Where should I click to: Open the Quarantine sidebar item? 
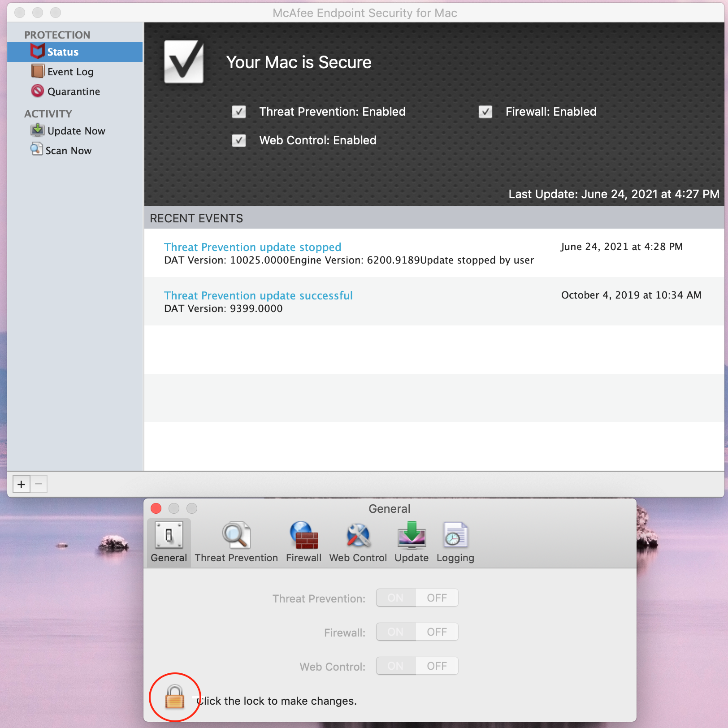[74, 91]
